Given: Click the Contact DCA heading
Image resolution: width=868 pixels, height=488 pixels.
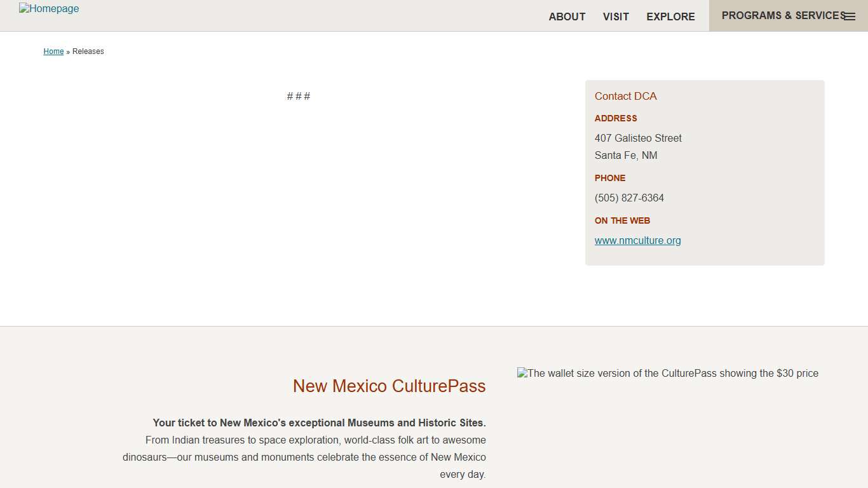Looking at the screenshot, I should click(x=625, y=96).
